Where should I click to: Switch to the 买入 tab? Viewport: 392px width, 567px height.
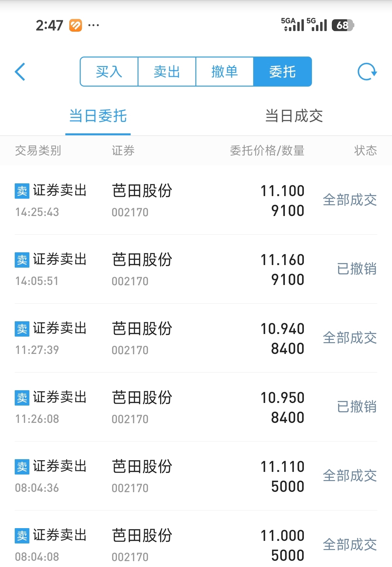click(109, 72)
